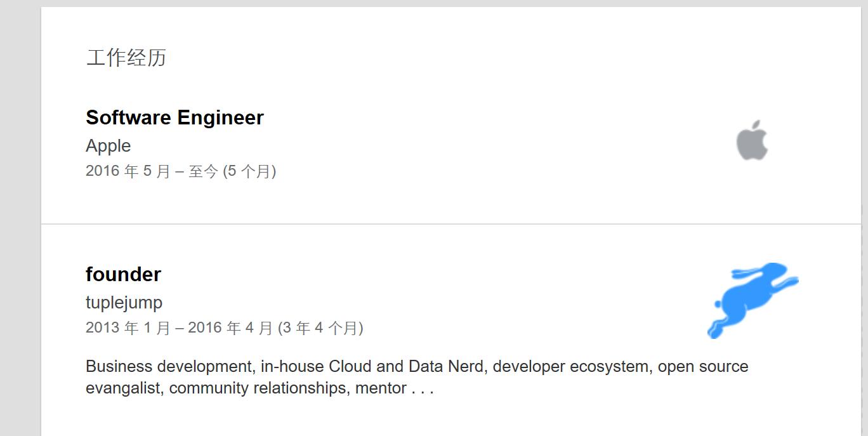Click the (3 年 4 个月) duration text

(x=320, y=328)
